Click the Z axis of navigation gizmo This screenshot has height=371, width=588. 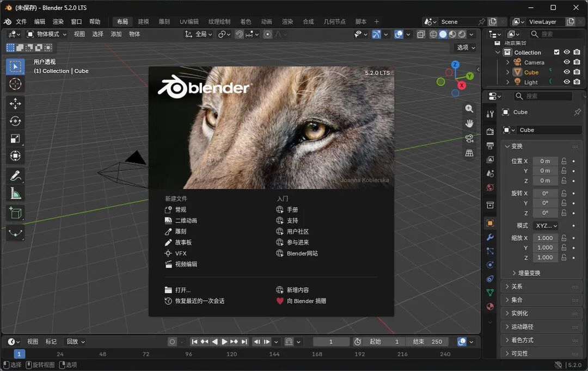coord(455,64)
